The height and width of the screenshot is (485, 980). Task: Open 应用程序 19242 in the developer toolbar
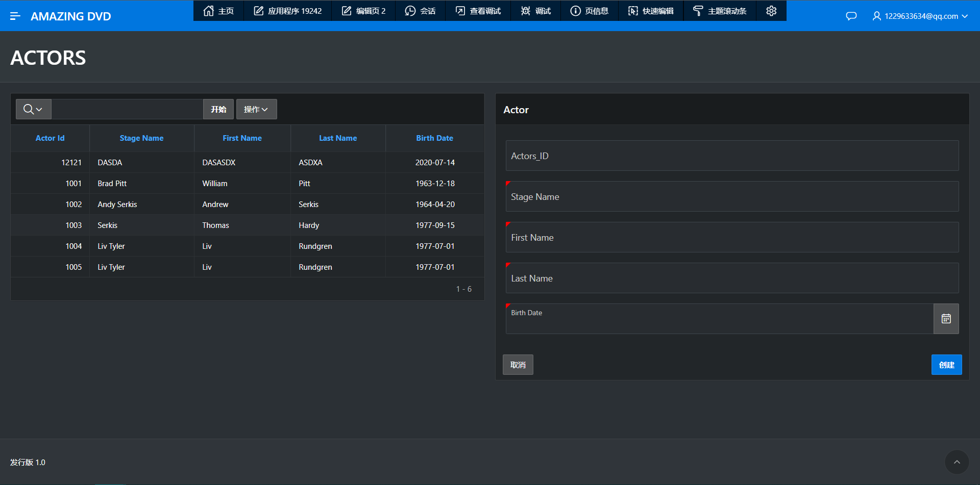click(x=288, y=11)
